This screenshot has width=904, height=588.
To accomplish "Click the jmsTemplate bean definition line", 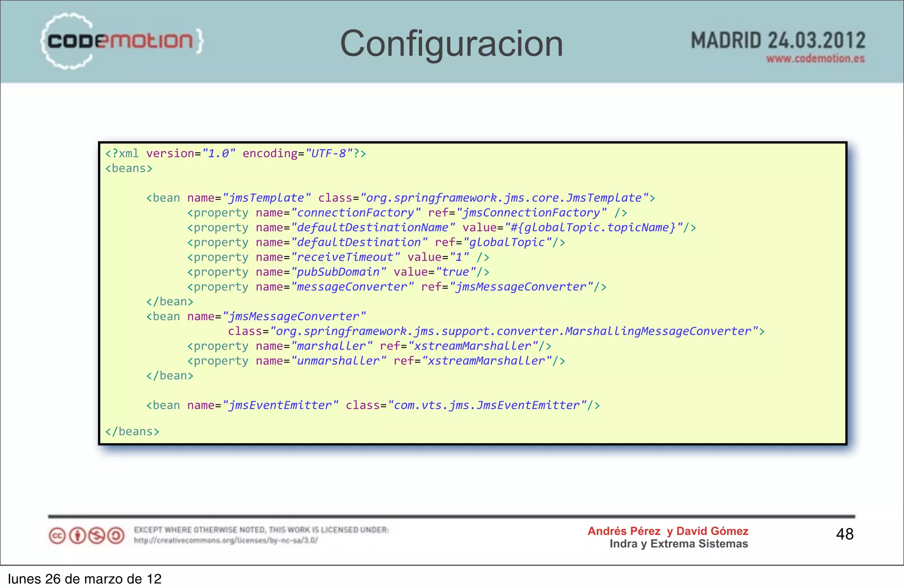I will point(401,198).
